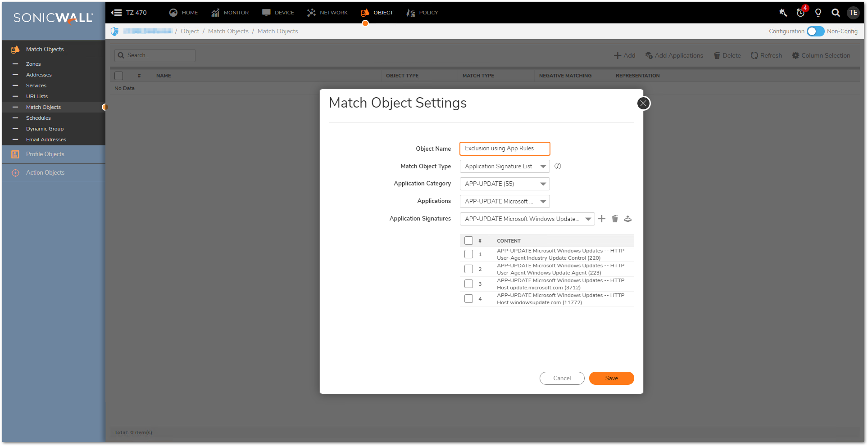Open the NETWORK top menu

327,13
